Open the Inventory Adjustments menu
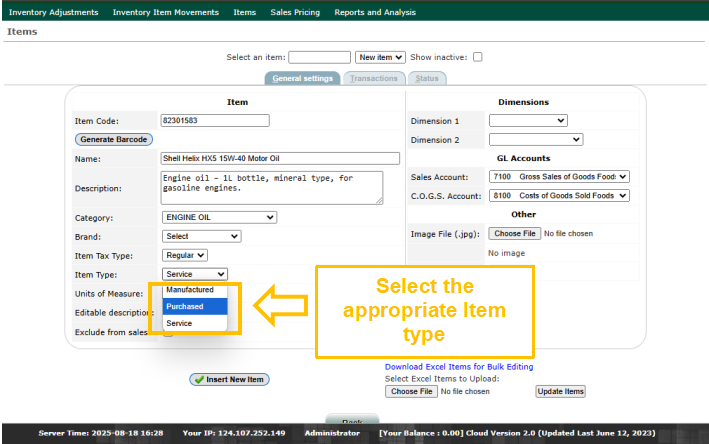 (53, 12)
